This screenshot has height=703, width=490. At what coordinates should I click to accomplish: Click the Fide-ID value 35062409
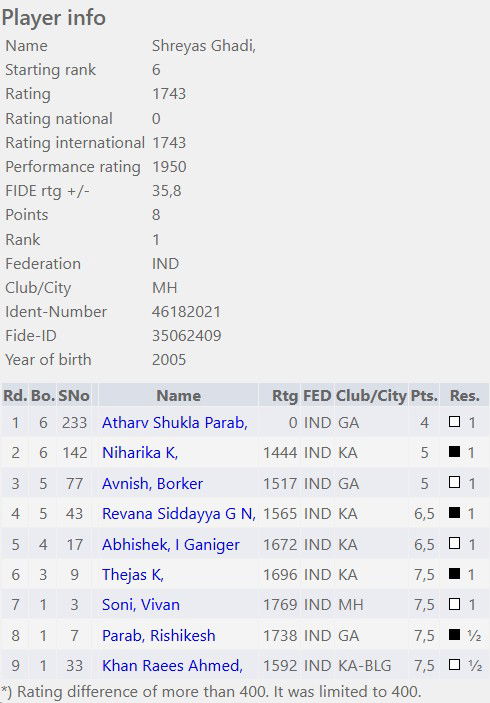(x=186, y=336)
